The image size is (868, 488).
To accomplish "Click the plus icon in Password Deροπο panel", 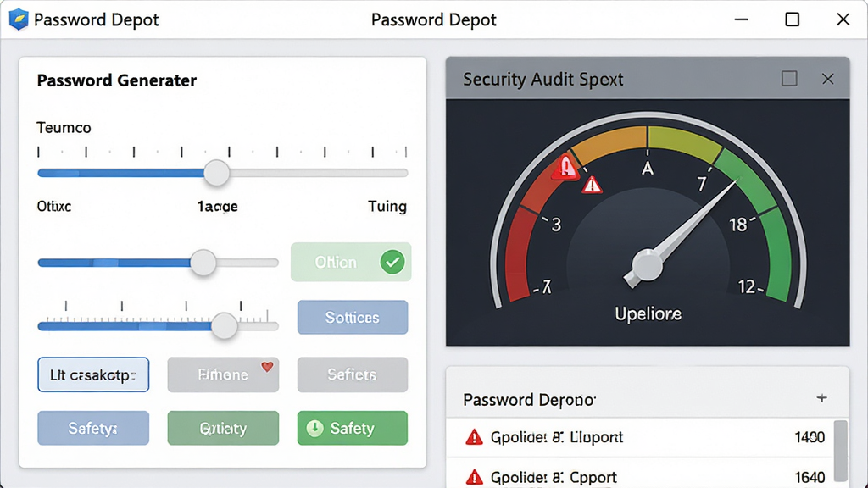I will pos(822,398).
